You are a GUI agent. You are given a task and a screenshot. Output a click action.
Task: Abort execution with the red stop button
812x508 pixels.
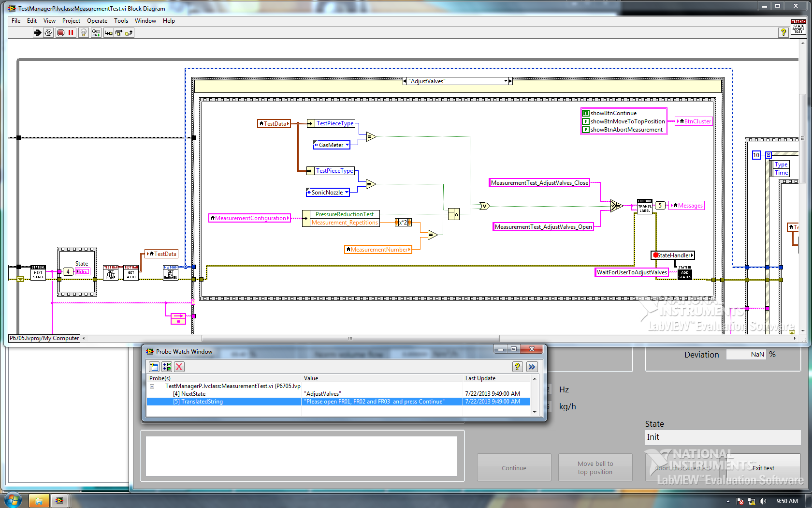click(60, 33)
